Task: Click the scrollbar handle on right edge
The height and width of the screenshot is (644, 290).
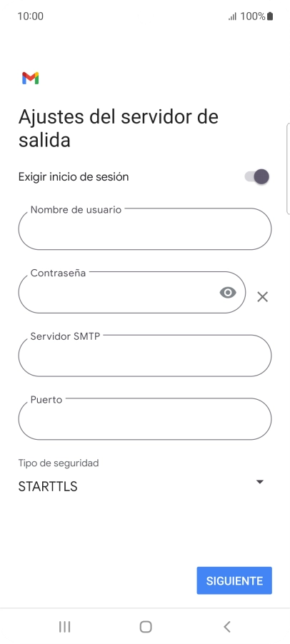Action: [288, 168]
